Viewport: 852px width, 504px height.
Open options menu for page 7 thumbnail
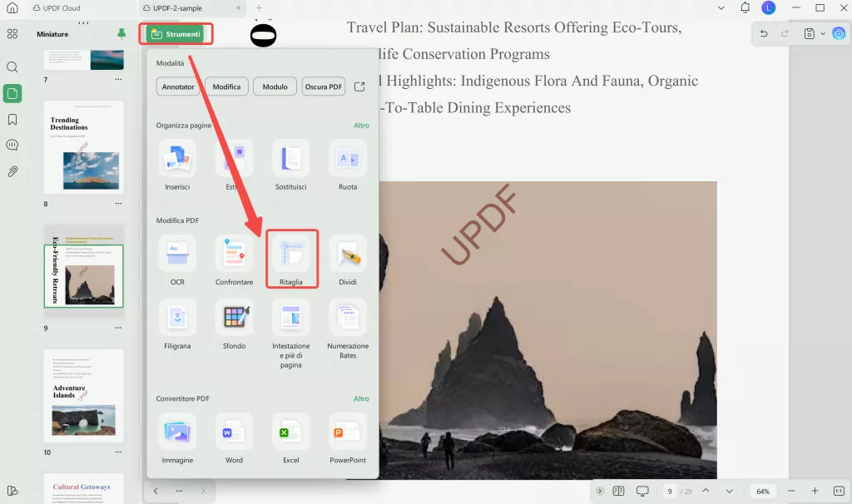[118, 80]
